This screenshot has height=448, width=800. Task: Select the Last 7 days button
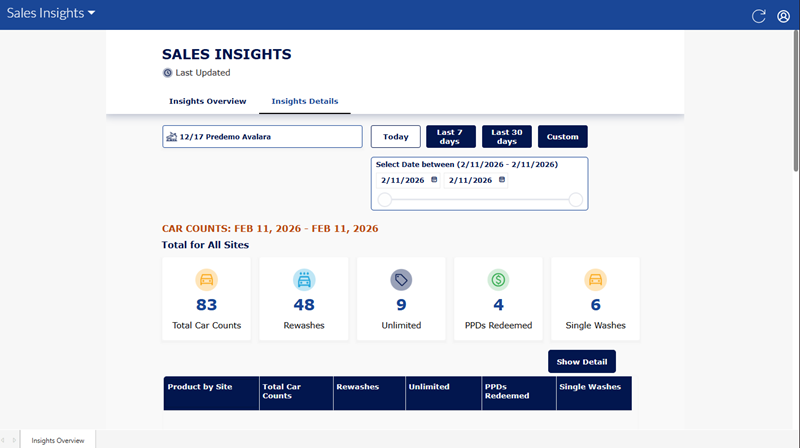(x=451, y=136)
